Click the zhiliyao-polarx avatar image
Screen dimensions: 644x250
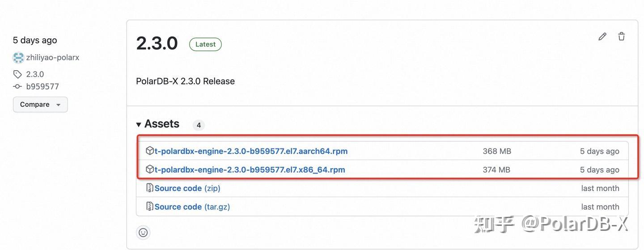point(18,58)
